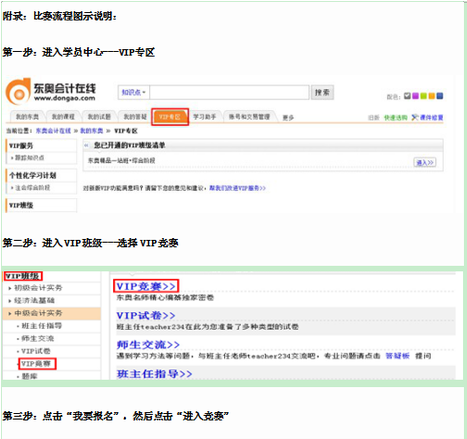Collapse the 您已开通的VIP班级清单 panel arrow

point(86,145)
